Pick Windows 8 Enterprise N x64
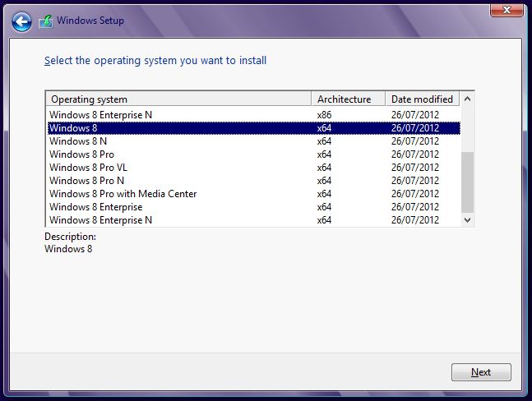The width and height of the screenshot is (532, 401). coord(254,220)
